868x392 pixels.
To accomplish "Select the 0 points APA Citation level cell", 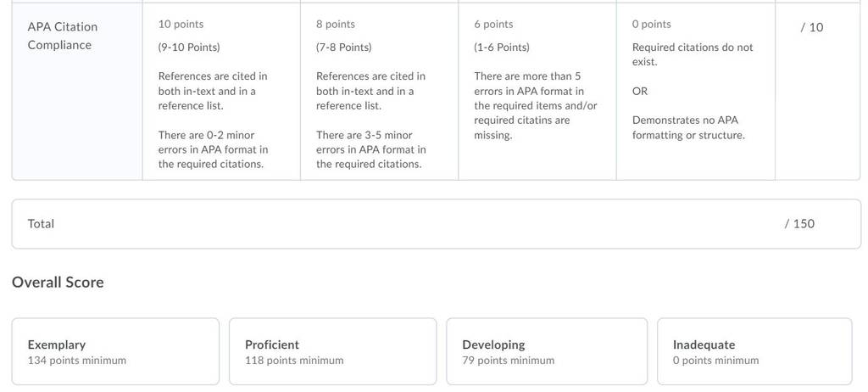I will pyautogui.click(x=695, y=92).
